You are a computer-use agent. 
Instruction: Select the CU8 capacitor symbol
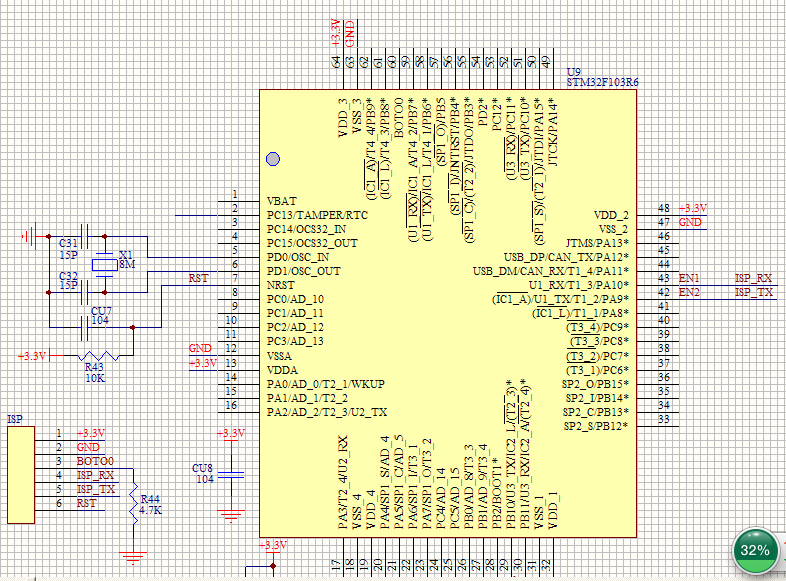[x=231, y=475]
